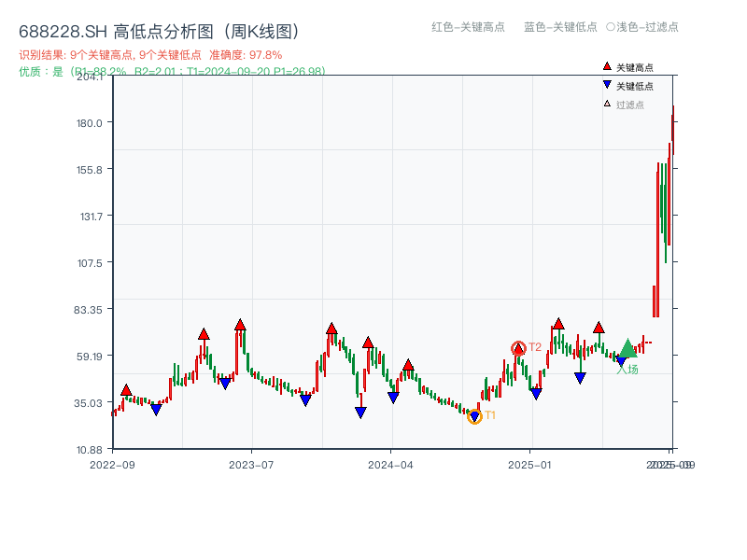The image size is (747, 560).
Task: Click blue key-low triangle right of 2025-01 tick
Action: [536, 394]
